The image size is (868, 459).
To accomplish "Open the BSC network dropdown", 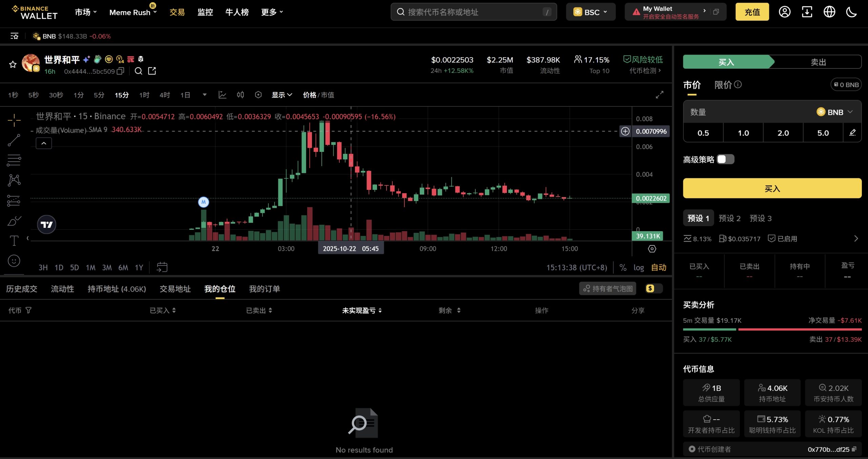I will tap(591, 12).
